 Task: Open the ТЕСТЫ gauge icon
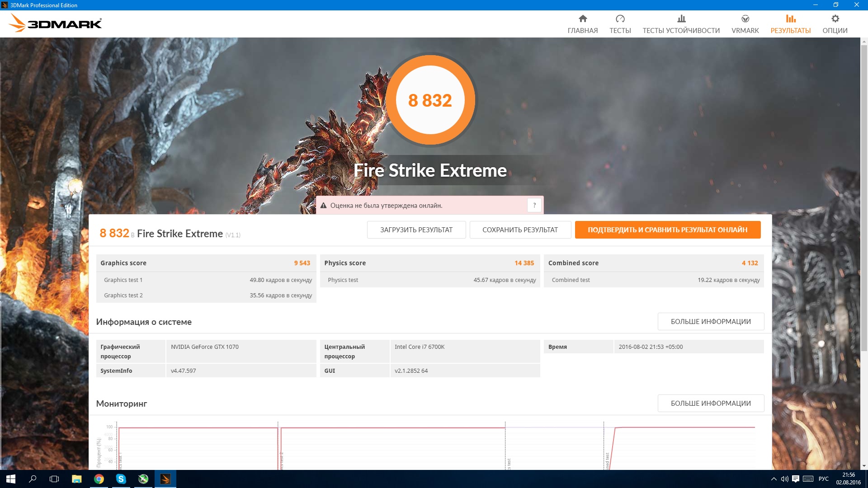click(x=620, y=19)
